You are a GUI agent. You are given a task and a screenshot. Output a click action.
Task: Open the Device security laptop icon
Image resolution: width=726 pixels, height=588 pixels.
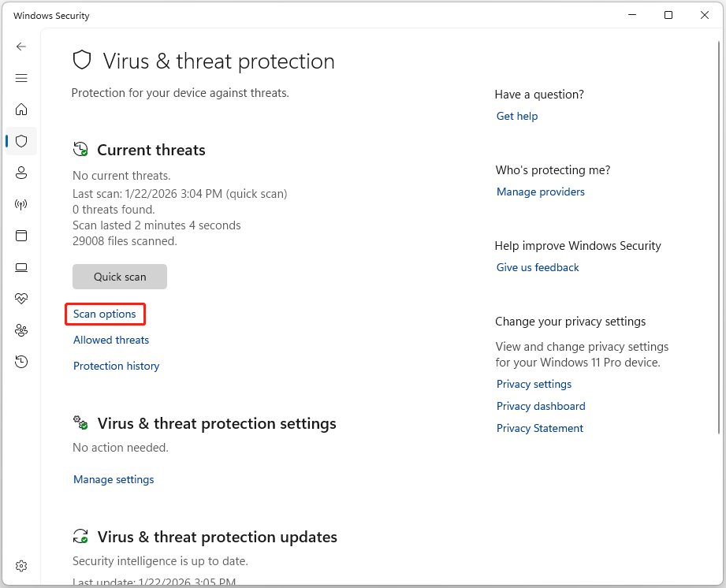[21, 267]
